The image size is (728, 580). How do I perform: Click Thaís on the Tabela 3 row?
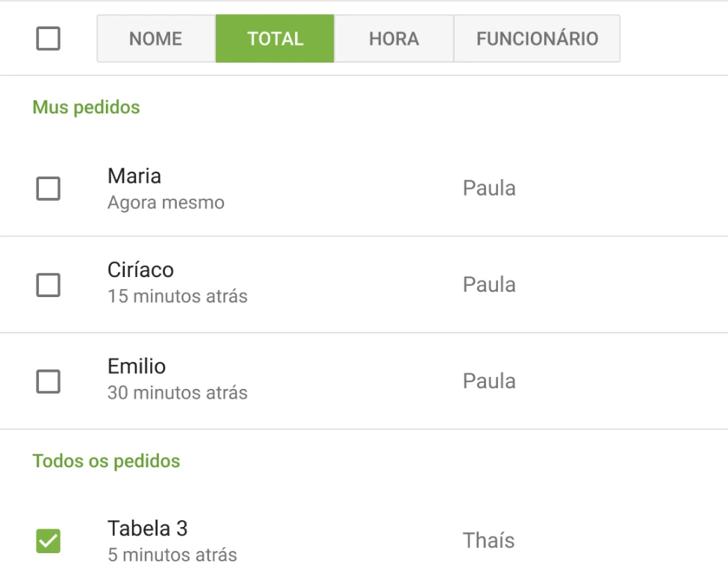pyautogui.click(x=487, y=540)
